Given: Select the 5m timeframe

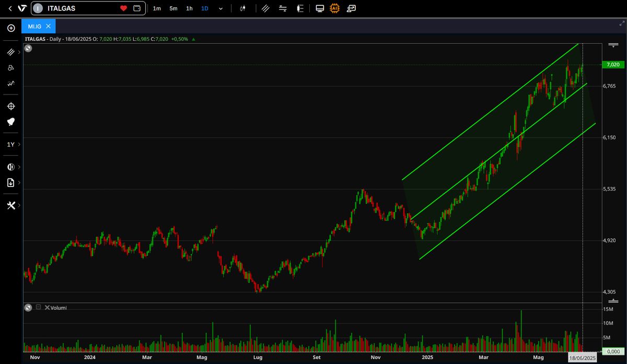Looking at the screenshot, I should click(x=173, y=8).
